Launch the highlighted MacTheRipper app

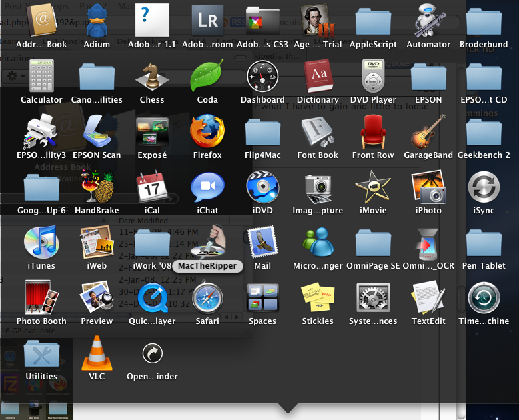click(207, 242)
